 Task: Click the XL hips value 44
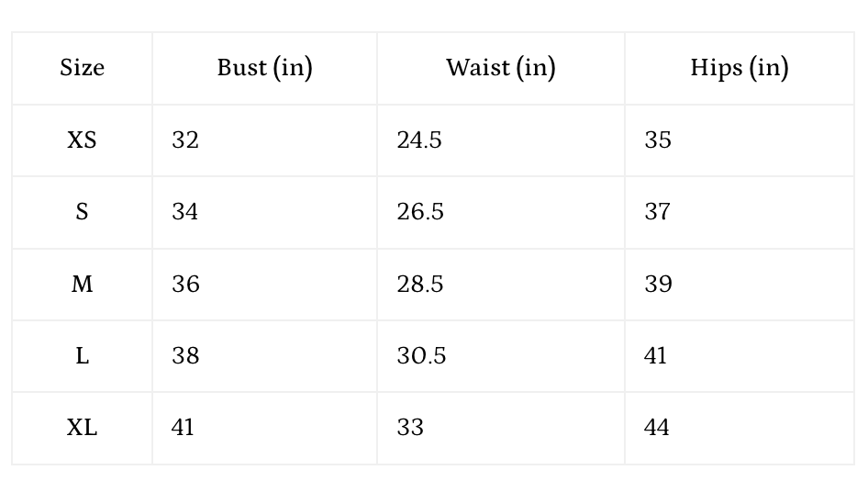[657, 428]
